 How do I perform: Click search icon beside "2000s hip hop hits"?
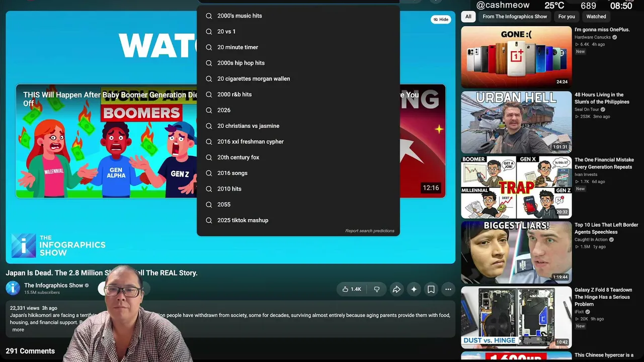click(x=209, y=63)
